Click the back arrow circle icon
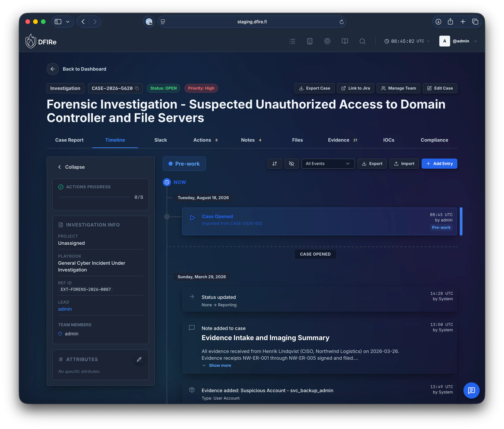This screenshot has width=504, height=429. click(x=53, y=69)
